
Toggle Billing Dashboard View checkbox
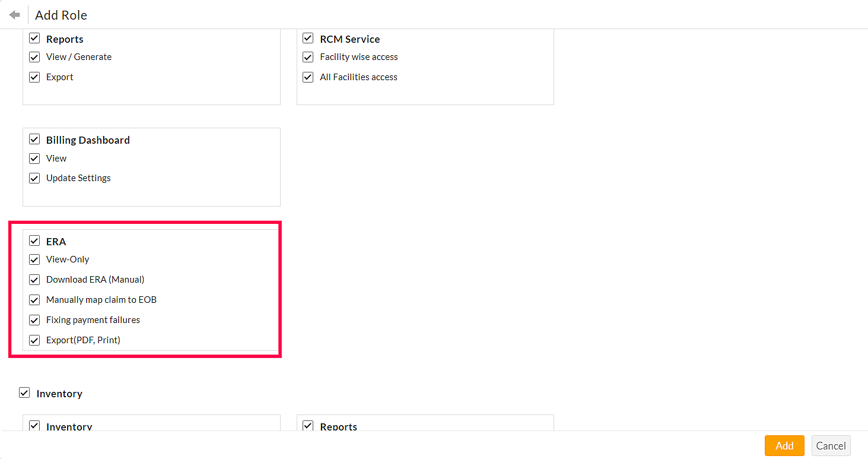point(34,159)
